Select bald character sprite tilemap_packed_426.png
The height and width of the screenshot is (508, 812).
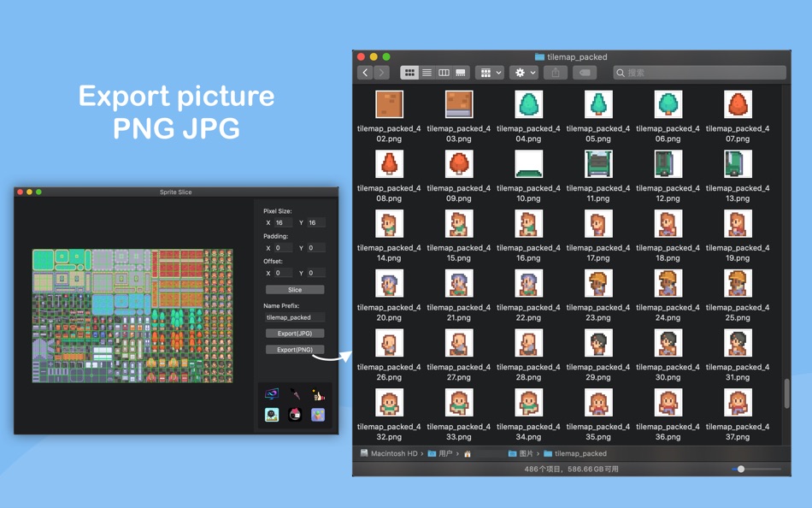(x=389, y=342)
